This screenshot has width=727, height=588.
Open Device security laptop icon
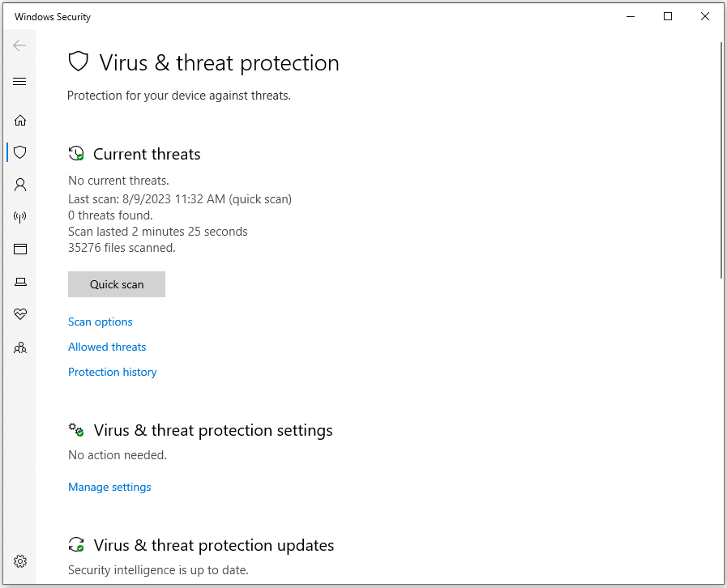(x=20, y=282)
